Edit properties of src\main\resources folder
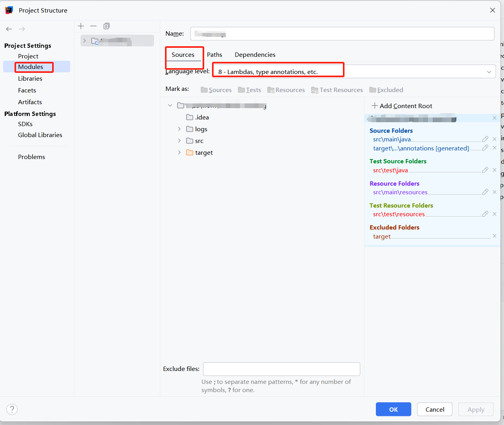This screenshot has width=504, height=425. point(485,192)
